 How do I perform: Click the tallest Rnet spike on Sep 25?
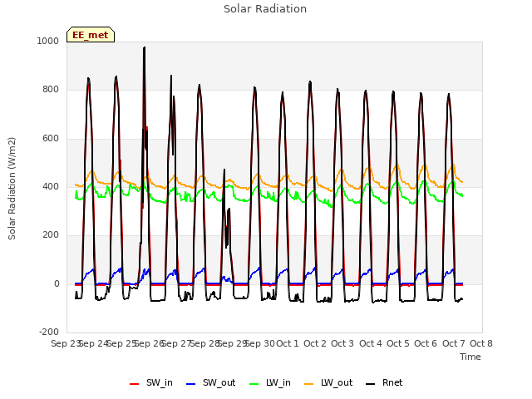pos(145,48)
